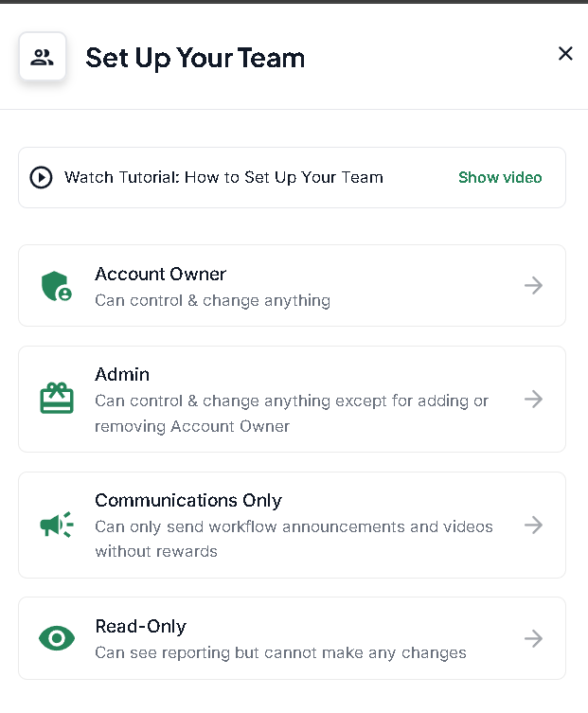Select the Admin role title

tap(122, 375)
